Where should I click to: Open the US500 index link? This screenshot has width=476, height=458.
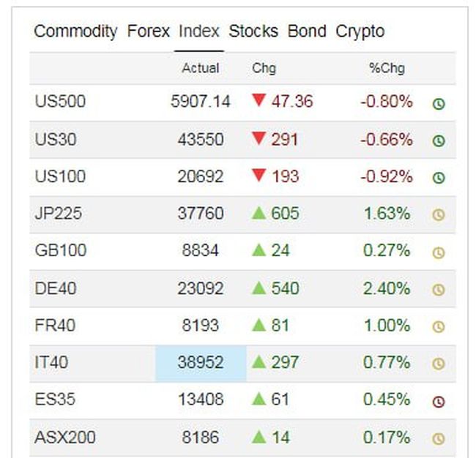pyautogui.click(x=60, y=102)
